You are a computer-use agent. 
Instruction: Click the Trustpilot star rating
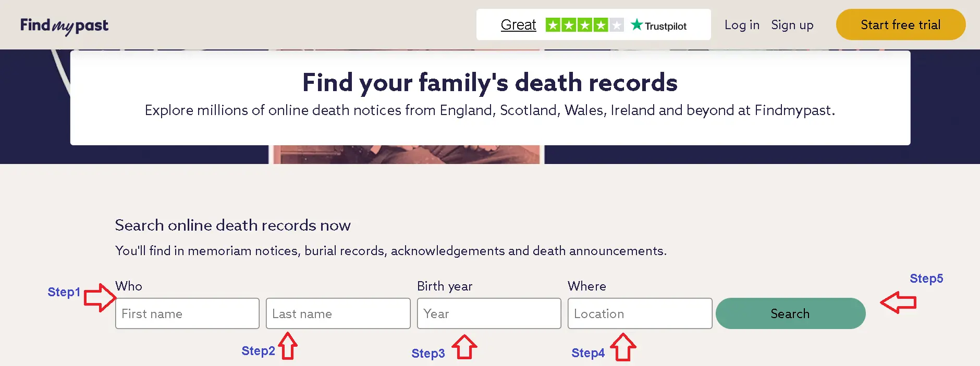(584, 25)
